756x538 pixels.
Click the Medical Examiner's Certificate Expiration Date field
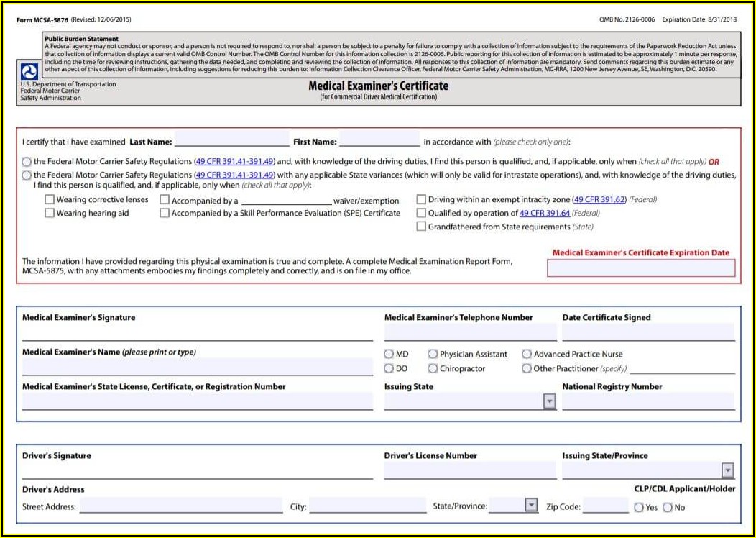pos(641,268)
